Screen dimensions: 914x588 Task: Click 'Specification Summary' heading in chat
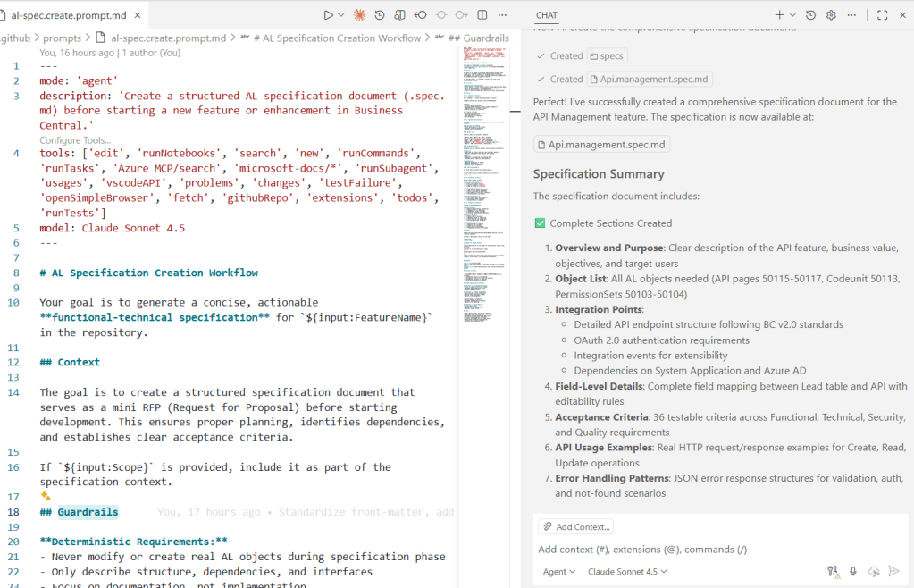[x=599, y=173]
